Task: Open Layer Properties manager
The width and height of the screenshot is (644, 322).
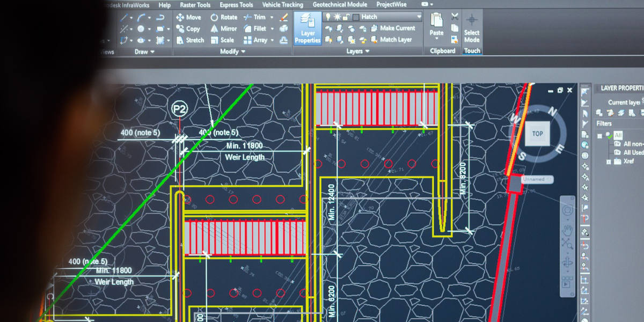Action: tap(308, 30)
